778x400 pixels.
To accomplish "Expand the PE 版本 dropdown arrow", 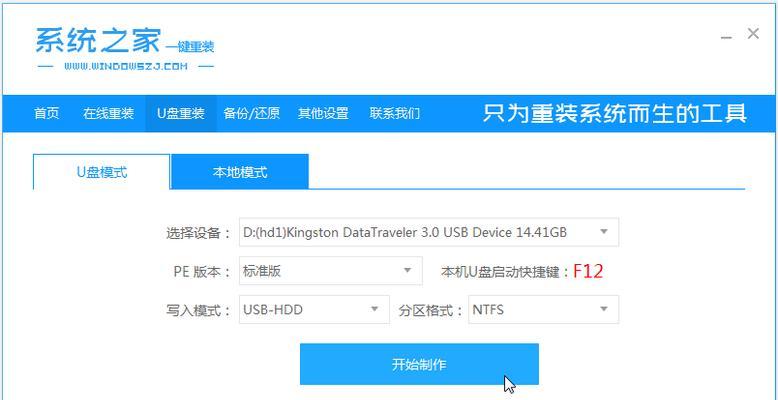I will [x=407, y=270].
